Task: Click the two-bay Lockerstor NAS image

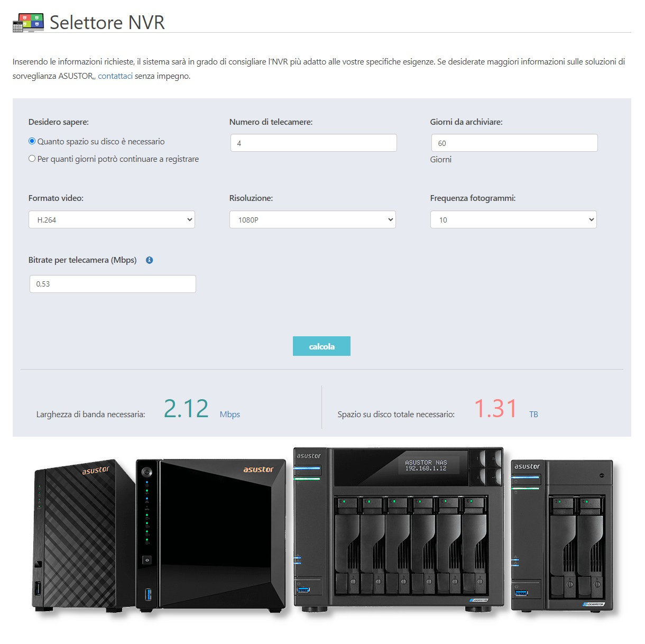Action: pos(562,535)
